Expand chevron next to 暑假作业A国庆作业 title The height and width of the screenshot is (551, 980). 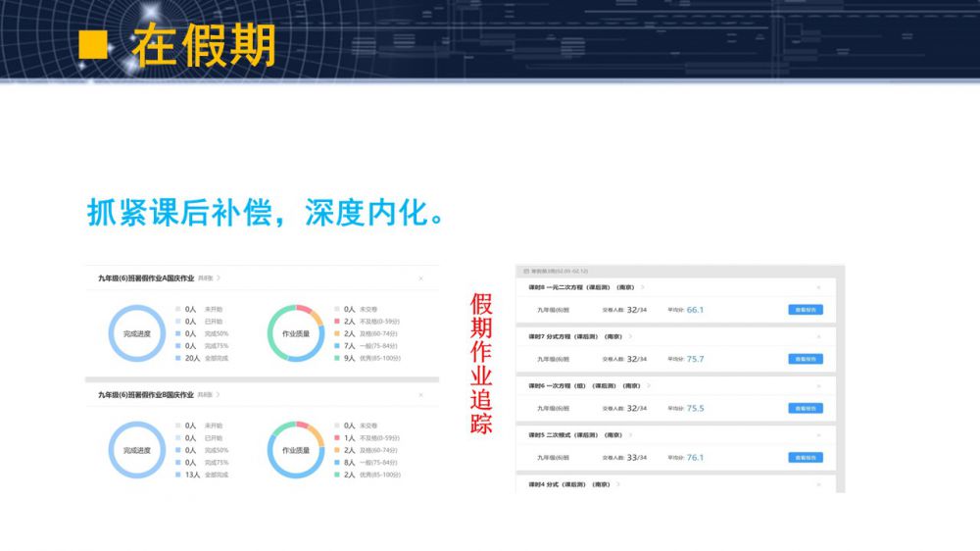220,279
